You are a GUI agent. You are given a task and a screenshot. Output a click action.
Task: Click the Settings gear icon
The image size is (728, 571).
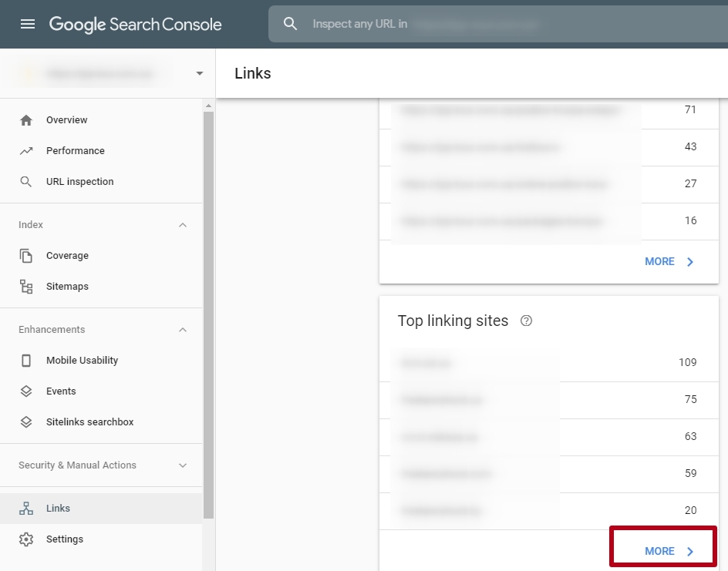tap(26, 539)
